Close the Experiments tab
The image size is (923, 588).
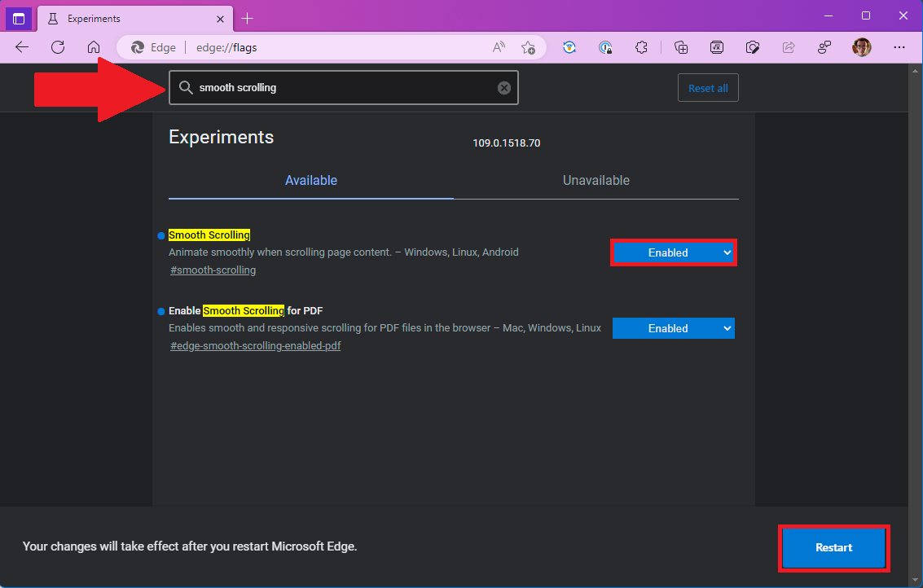coord(220,19)
